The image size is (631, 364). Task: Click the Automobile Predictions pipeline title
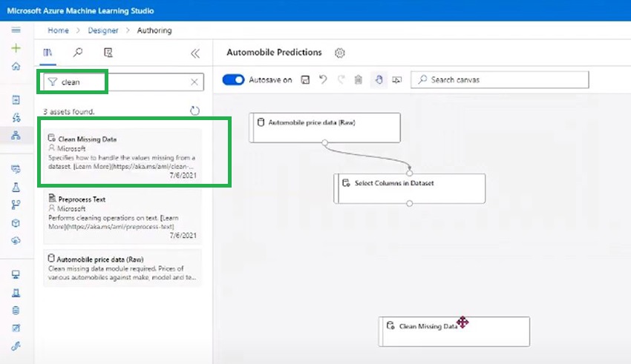[x=274, y=52]
